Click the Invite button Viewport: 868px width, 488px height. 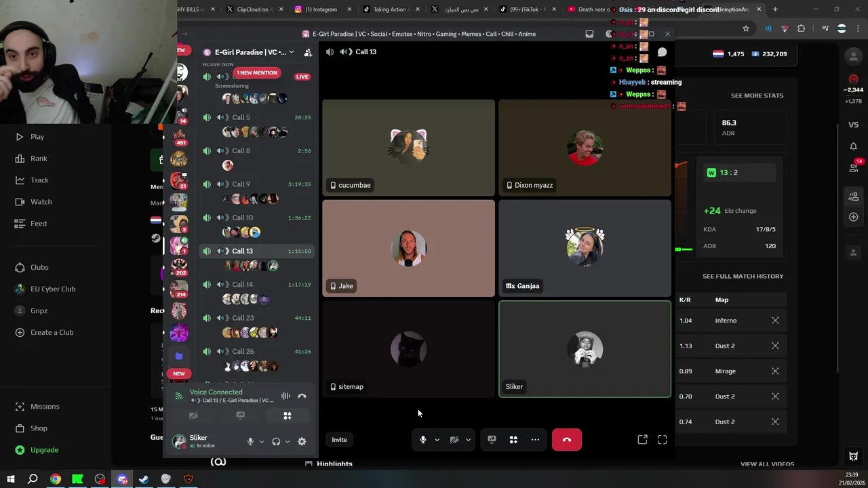pos(339,440)
